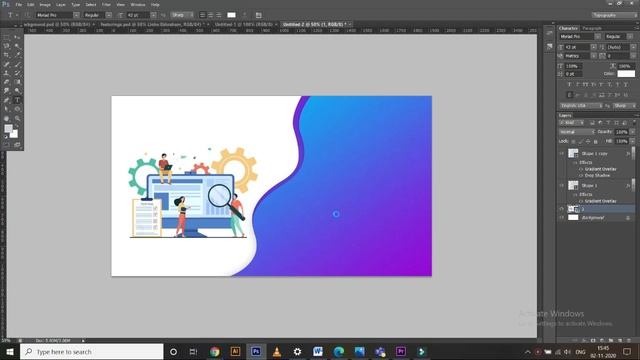Screen dimensions: 640x360
Task: Switch to Untitled-1 document tab
Action: pos(243,24)
